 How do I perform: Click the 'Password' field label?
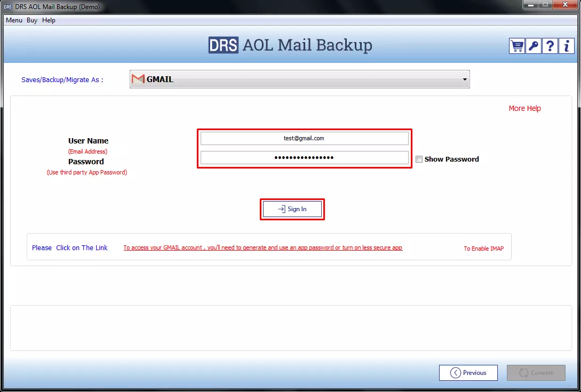86,162
